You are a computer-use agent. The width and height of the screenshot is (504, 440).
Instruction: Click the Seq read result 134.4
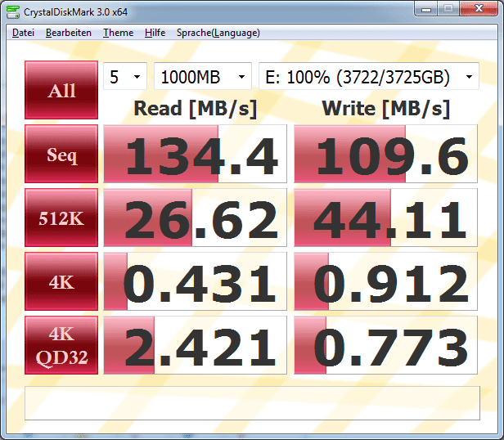click(x=195, y=154)
